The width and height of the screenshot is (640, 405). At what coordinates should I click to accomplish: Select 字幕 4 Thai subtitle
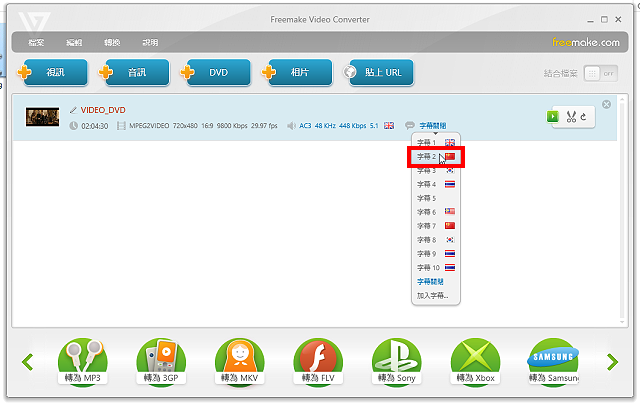[x=436, y=184]
